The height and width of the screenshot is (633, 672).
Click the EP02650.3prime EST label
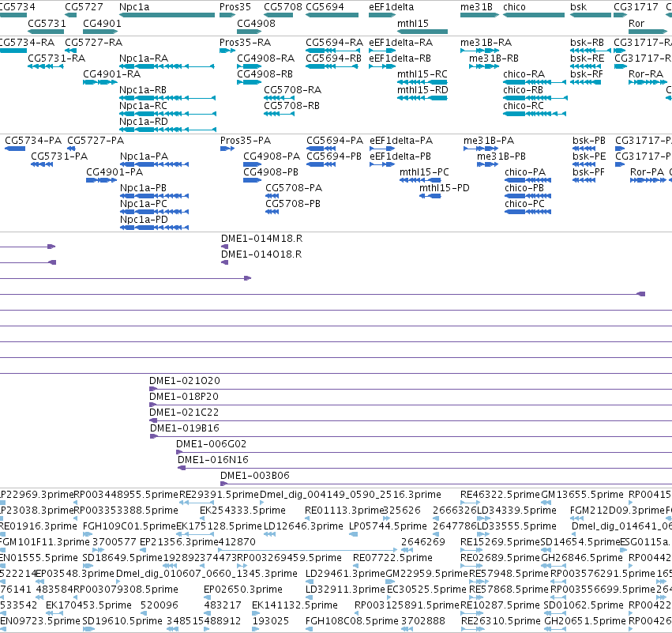coord(243,589)
